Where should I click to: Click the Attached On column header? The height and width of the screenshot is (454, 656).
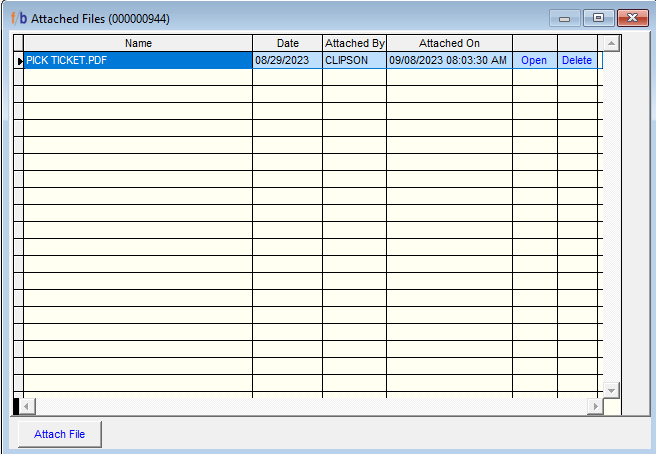[x=449, y=43]
